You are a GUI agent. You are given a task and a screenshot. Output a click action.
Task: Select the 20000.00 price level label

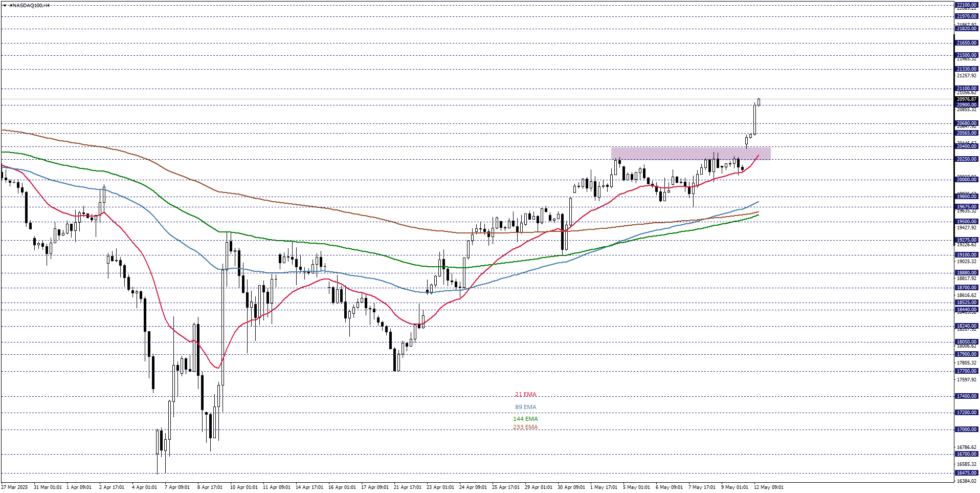[x=966, y=180]
